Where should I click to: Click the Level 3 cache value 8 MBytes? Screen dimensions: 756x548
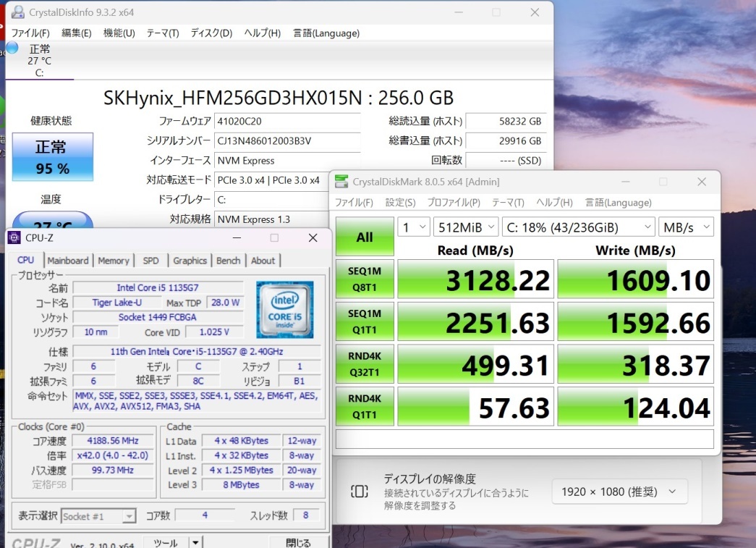(x=241, y=485)
